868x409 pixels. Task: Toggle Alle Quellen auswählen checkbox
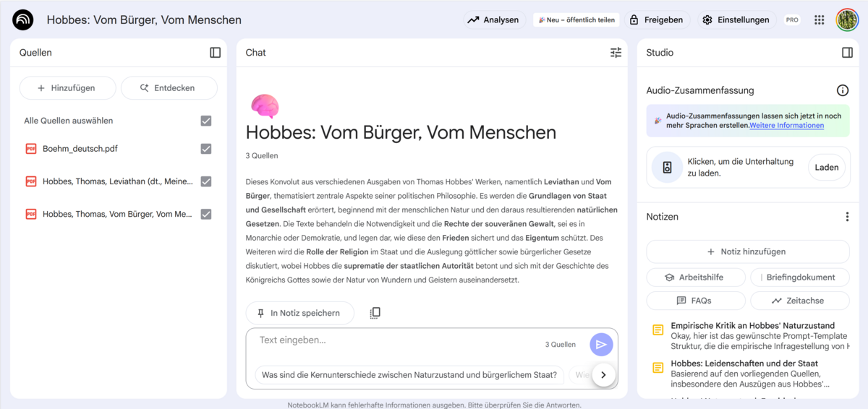pyautogui.click(x=206, y=121)
